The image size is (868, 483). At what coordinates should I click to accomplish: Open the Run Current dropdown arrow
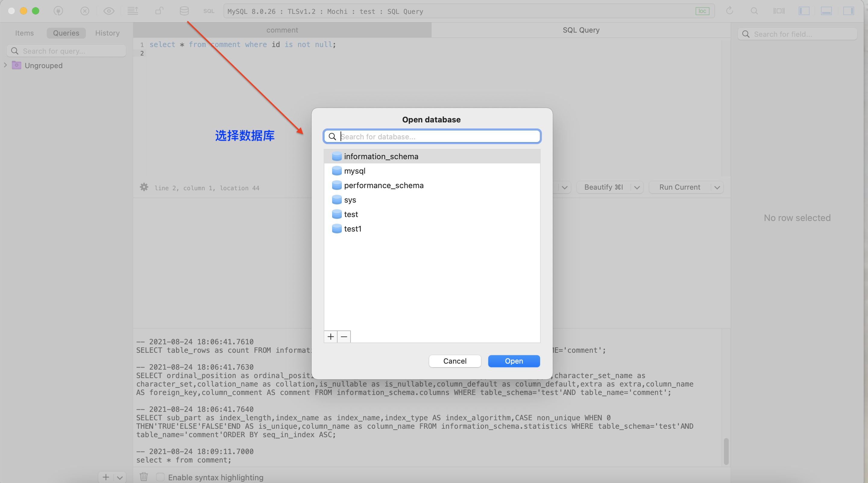click(x=717, y=187)
